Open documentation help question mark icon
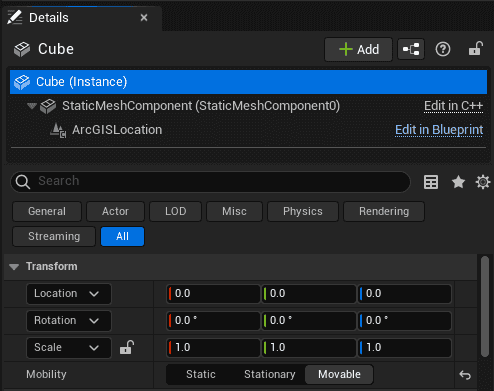Screen dimensions: 494x391 (x=443, y=49)
